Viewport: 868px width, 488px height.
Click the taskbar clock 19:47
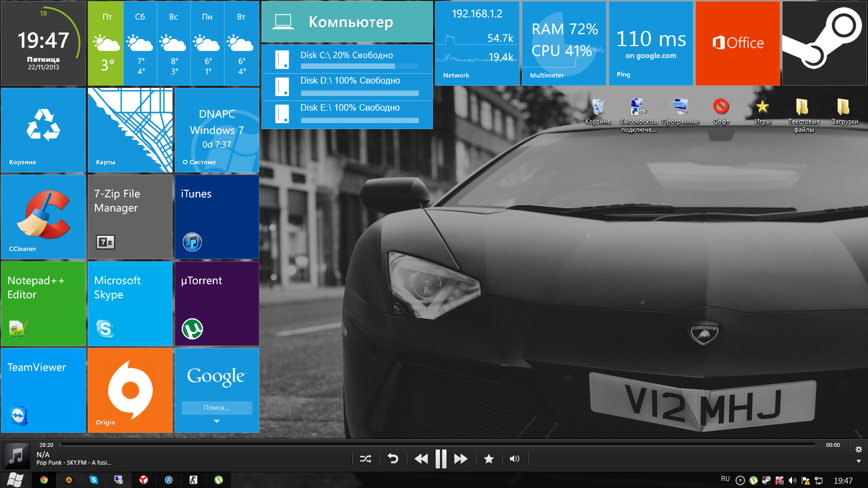point(843,480)
